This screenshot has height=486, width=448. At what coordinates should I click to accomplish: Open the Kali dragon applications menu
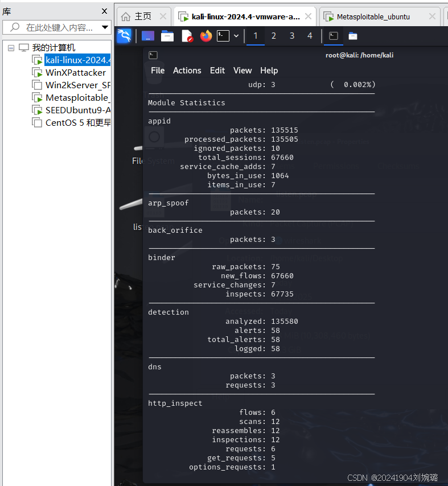click(124, 36)
